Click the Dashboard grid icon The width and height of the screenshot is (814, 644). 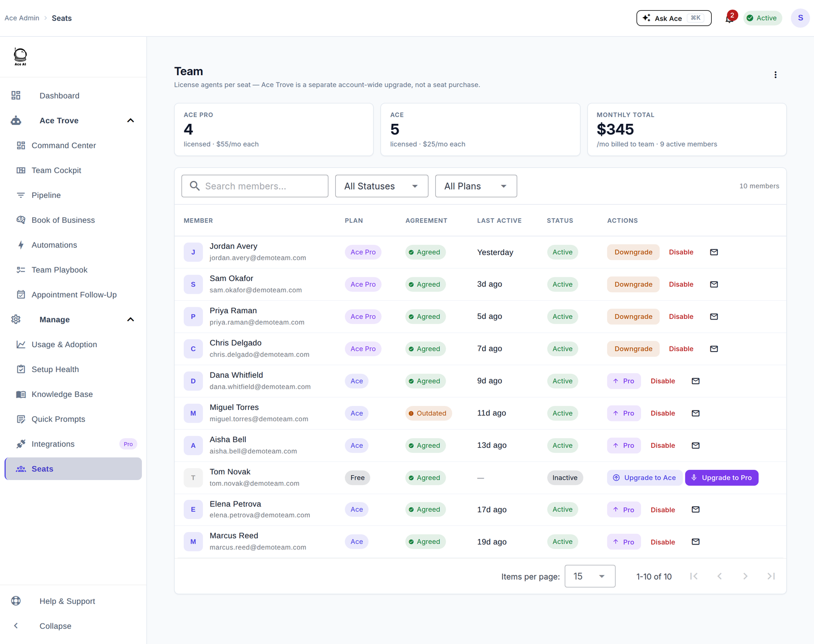pos(16,96)
